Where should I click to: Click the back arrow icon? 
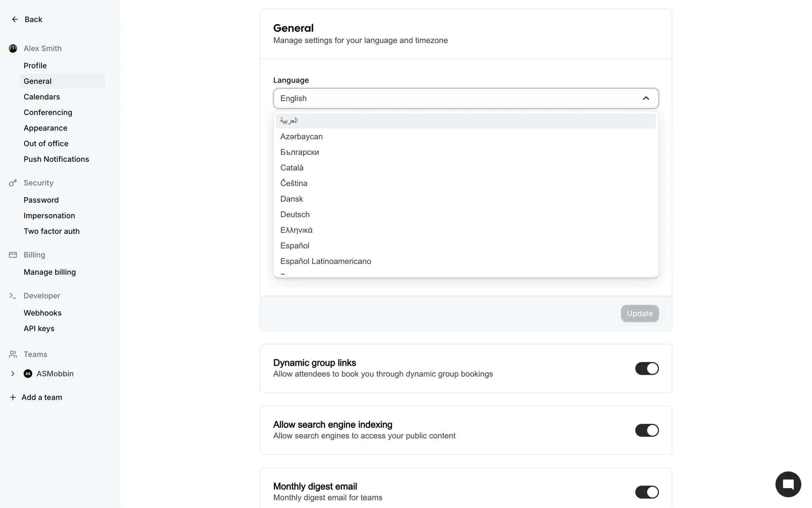tap(15, 19)
